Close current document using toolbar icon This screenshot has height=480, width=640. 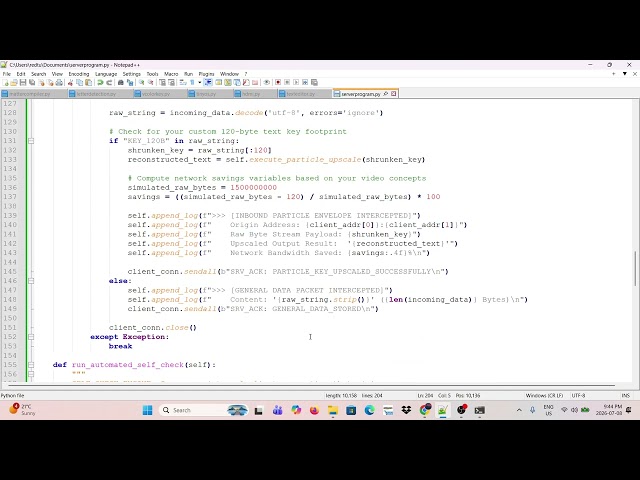(41, 82)
